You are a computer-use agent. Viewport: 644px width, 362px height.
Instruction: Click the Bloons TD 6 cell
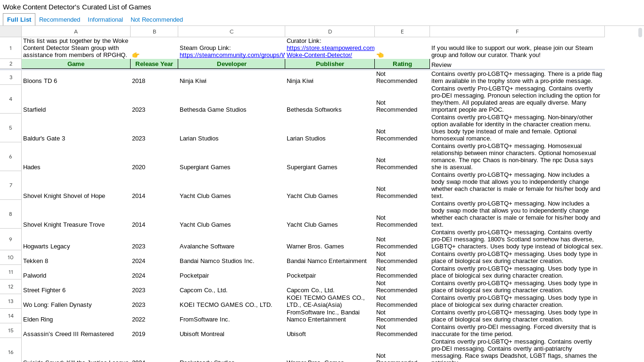[x=76, y=77]
